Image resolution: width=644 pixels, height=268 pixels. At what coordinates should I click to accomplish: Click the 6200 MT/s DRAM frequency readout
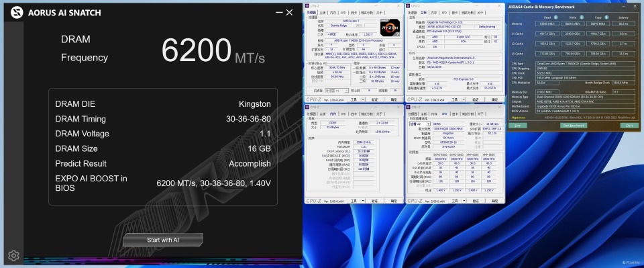coord(213,50)
